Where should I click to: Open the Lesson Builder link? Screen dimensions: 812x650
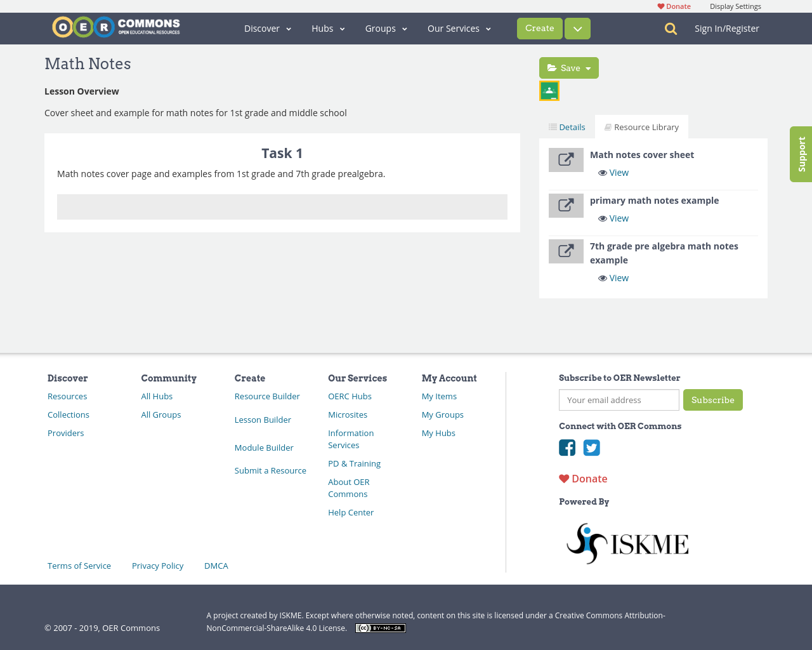(263, 420)
